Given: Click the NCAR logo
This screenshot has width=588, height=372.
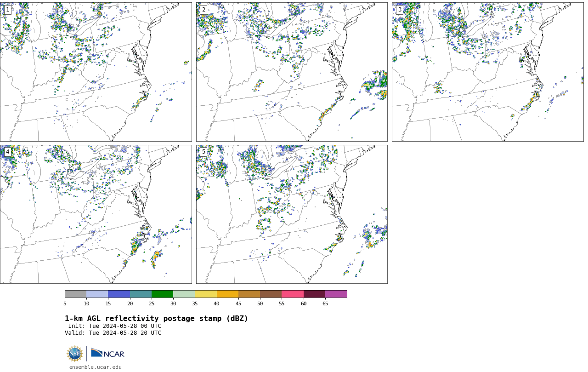Looking at the screenshot, I should pyautogui.click(x=107, y=353).
